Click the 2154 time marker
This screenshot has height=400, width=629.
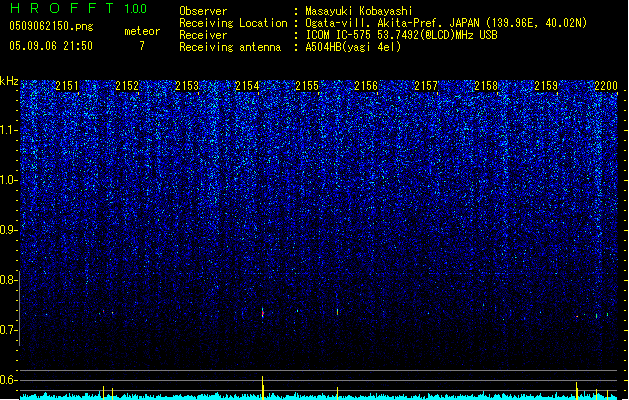pos(247,86)
